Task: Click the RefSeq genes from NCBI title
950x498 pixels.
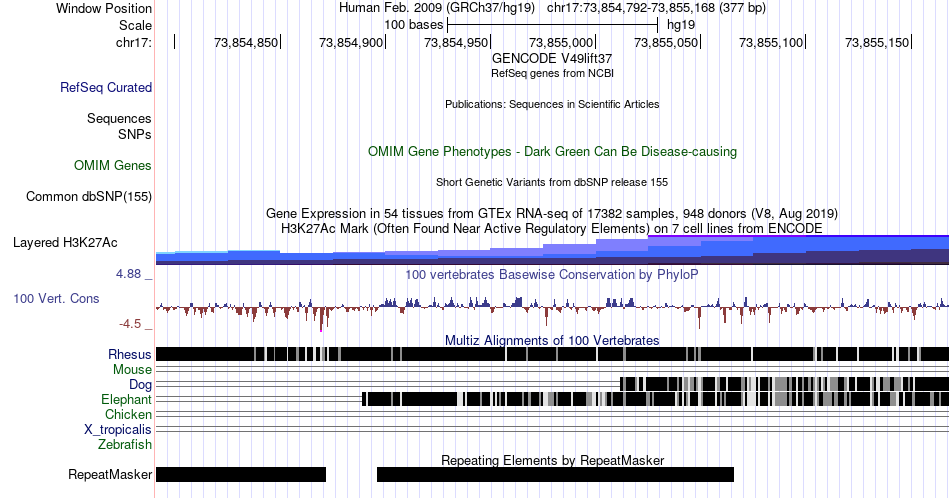Action: [x=552, y=73]
